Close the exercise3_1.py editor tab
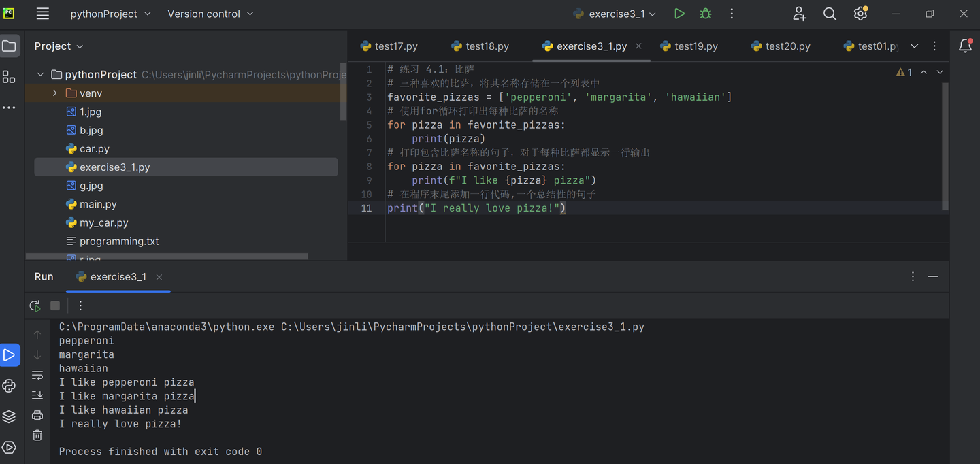 point(638,46)
